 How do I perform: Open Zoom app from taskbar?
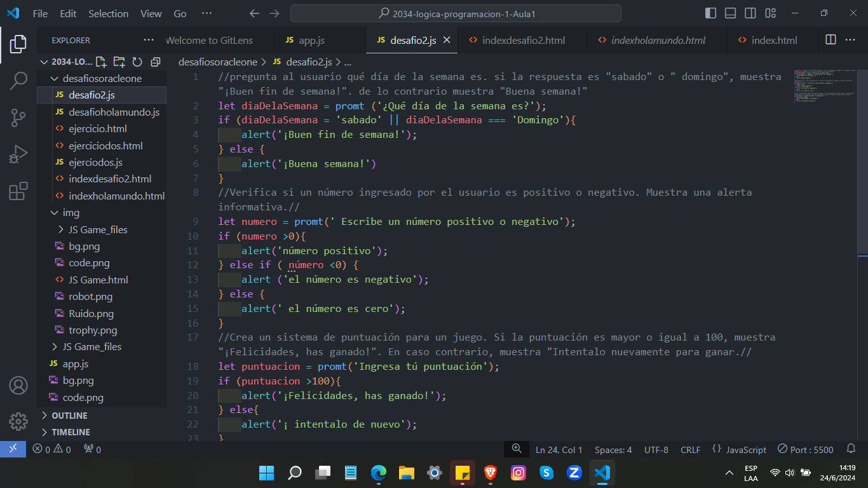574,473
